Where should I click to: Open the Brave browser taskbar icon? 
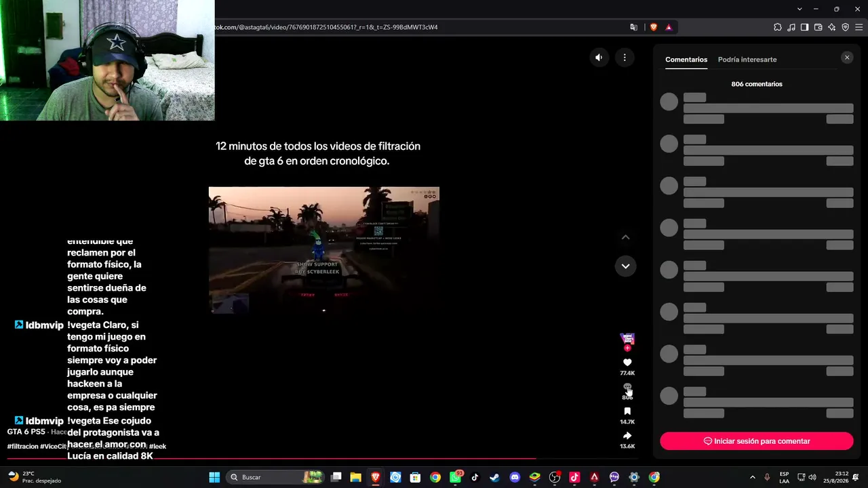click(376, 477)
